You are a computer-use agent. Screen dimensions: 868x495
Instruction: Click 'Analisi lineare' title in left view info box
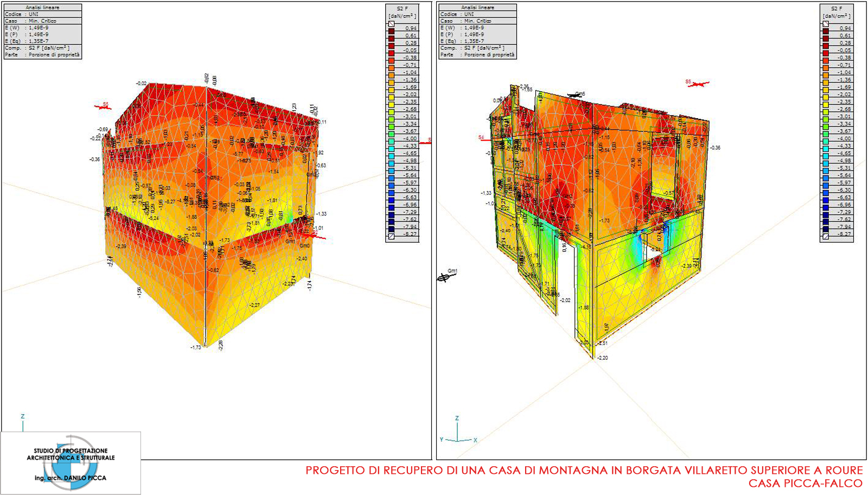click(x=43, y=8)
